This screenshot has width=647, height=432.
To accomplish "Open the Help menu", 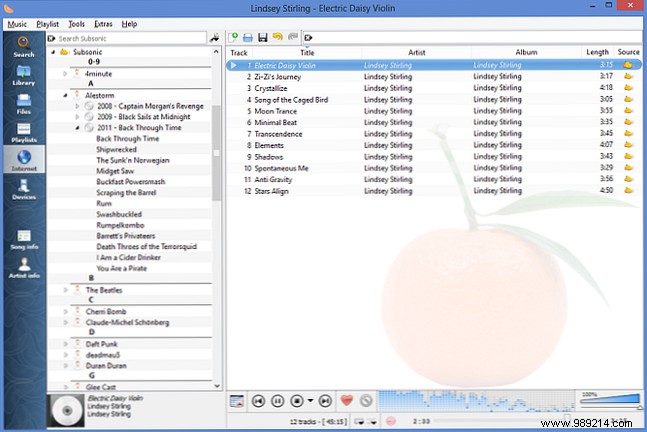I will point(129,24).
